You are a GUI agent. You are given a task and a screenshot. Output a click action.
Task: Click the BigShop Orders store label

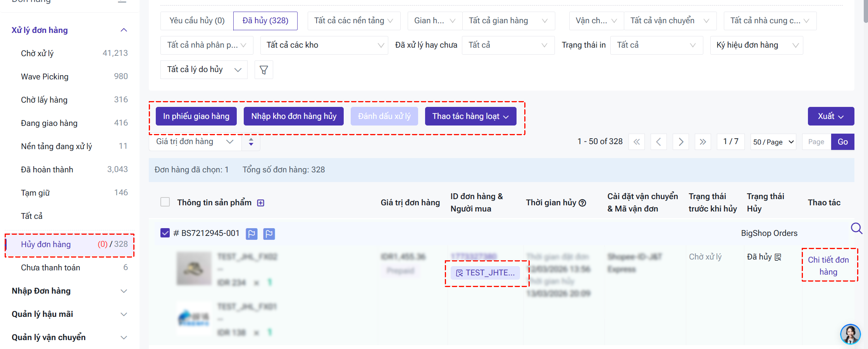(x=769, y=233)
